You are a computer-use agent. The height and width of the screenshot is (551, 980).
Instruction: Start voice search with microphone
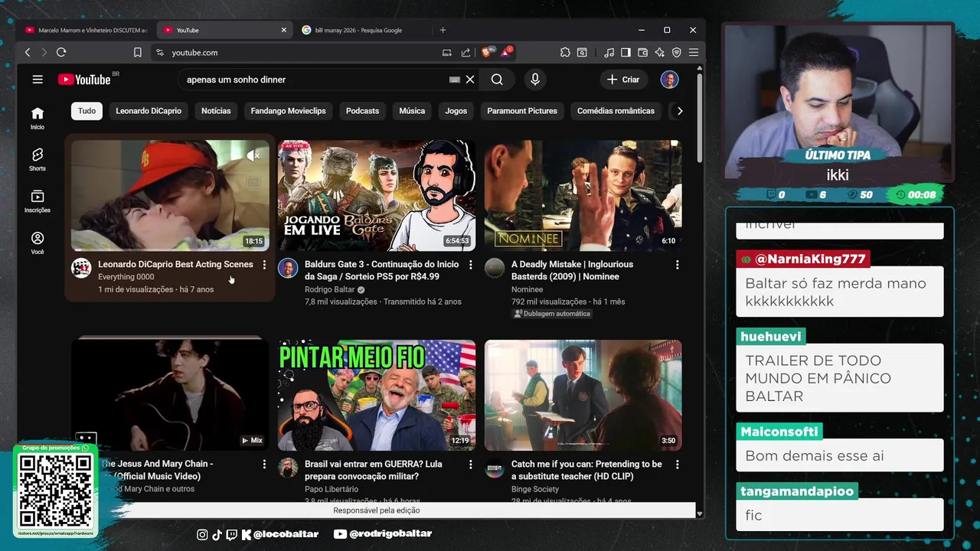point(535,80)
